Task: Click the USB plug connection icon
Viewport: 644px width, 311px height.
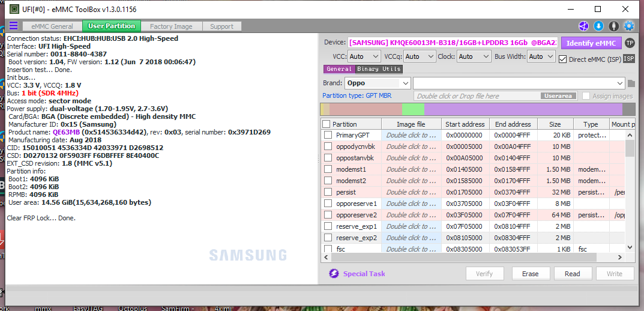Action: [x=614, y=26]
